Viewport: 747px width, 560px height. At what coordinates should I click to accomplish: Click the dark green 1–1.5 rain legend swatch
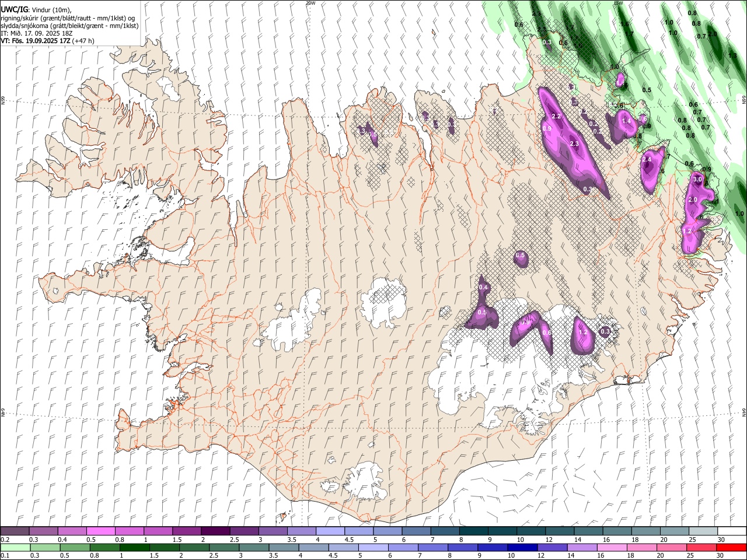135,548
